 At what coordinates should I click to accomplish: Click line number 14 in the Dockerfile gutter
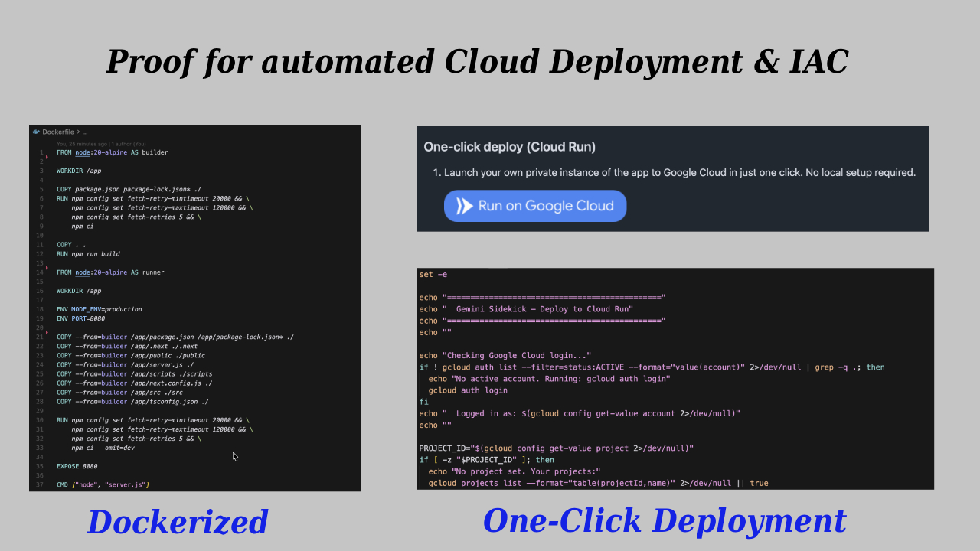pos(40,272)
